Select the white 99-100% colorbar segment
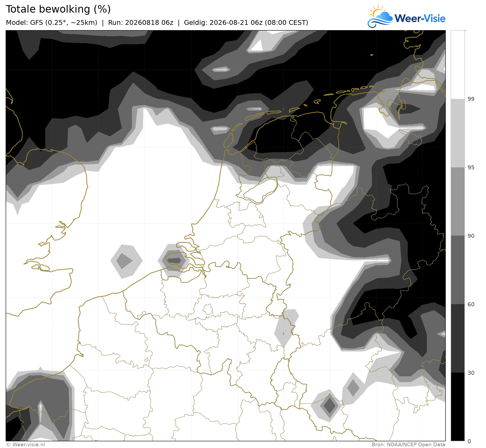The image size is (486, 448). [458, 64]
